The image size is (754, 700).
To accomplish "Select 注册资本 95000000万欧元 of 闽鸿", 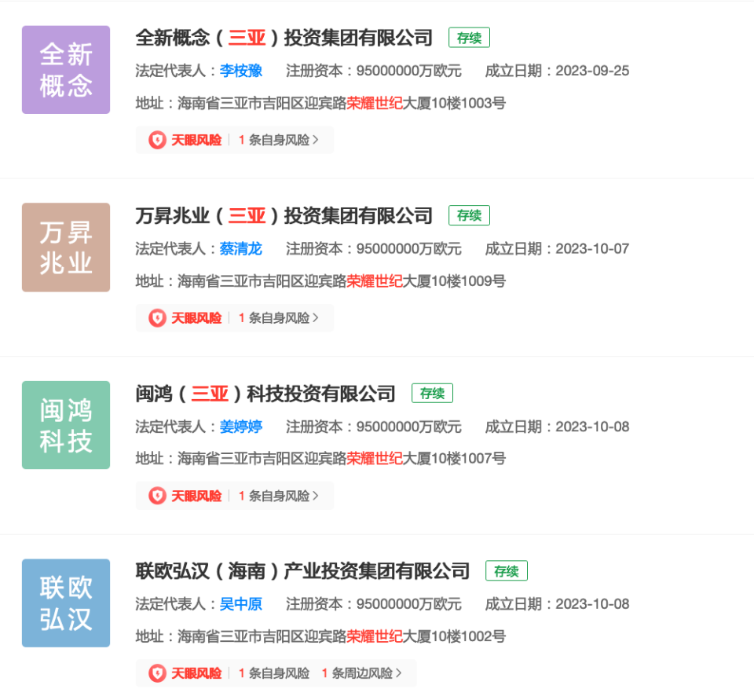I will [374, 427].
